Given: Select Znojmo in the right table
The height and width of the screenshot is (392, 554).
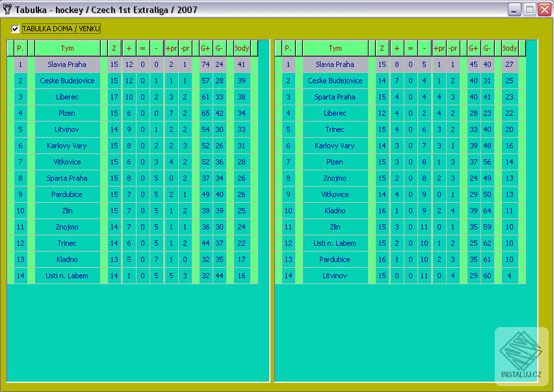Looking at the screenshot, I should point(335,178).
